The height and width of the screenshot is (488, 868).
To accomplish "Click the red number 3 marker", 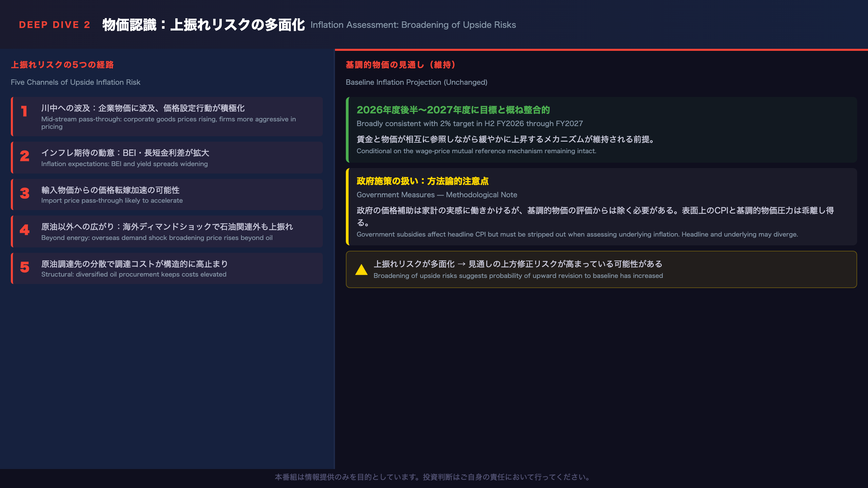I will click(x=24, y=193).
